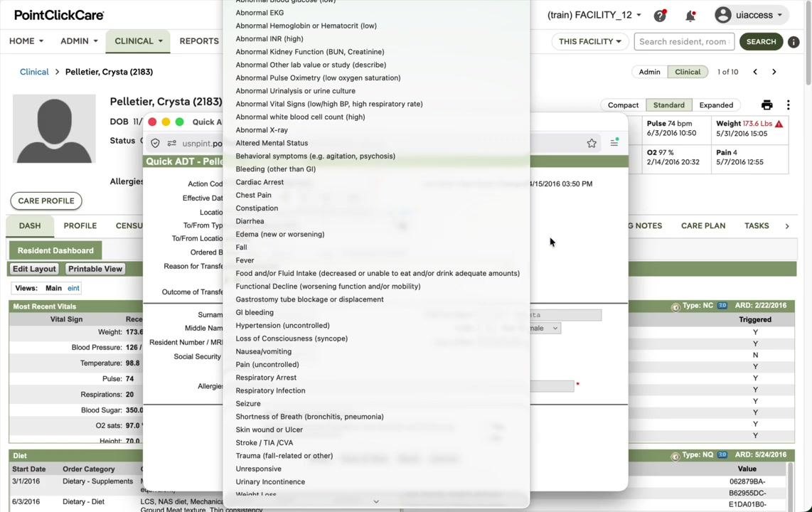Select Fever option

point(245,260)
